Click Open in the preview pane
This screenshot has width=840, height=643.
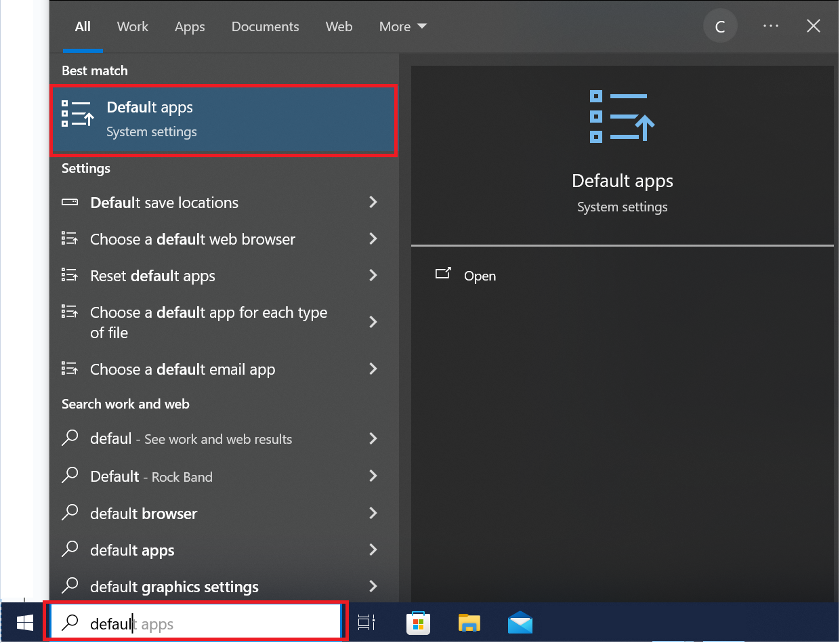(480, 276)
